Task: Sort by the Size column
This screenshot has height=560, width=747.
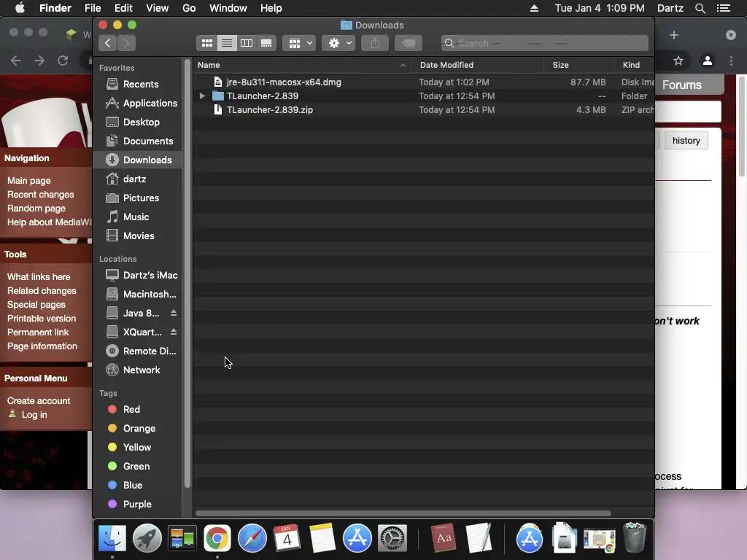Action: (x=578, y=65)
